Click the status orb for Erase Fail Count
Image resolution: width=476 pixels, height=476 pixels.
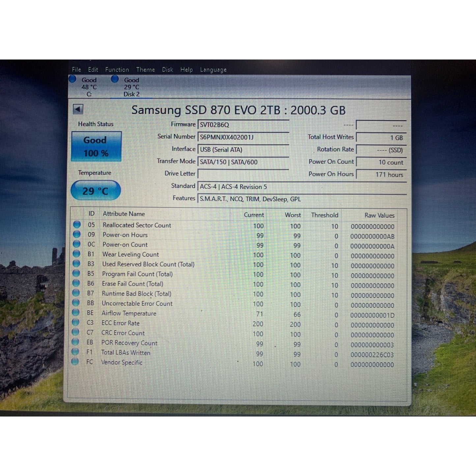coord(76,283)
